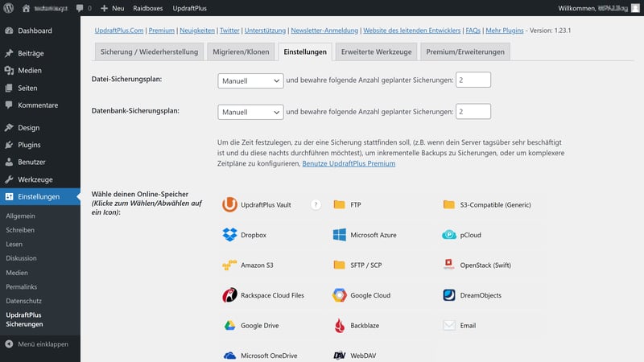Click the + Neu button in admin bar
644x362 pixels.
[113, 8]
